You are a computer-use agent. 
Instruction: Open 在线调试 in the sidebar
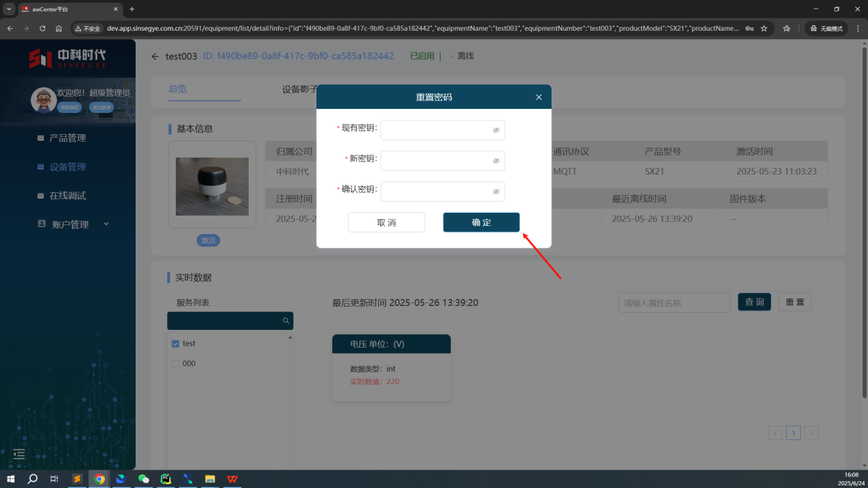[x=68, y=195]
